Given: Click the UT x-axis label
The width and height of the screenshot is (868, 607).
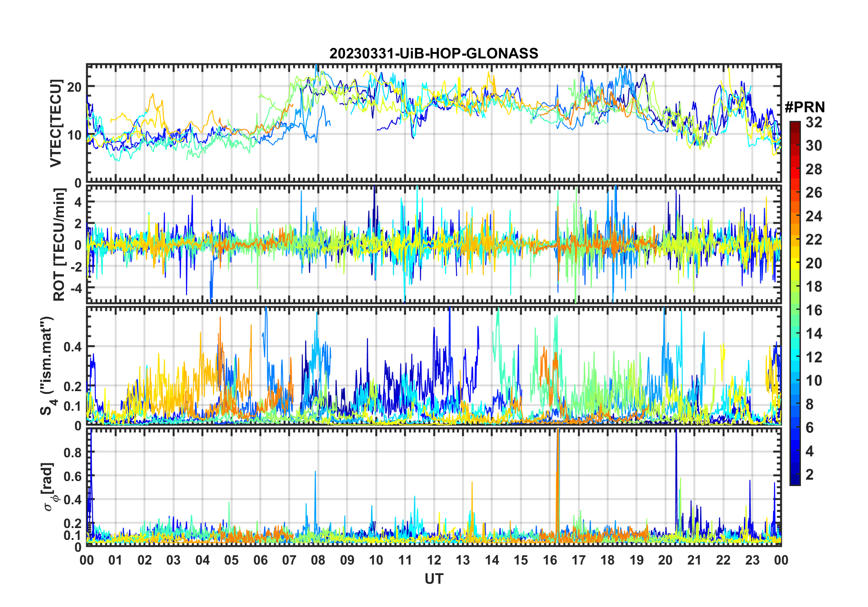Looking at the screenshot, I should click(434, 579).
